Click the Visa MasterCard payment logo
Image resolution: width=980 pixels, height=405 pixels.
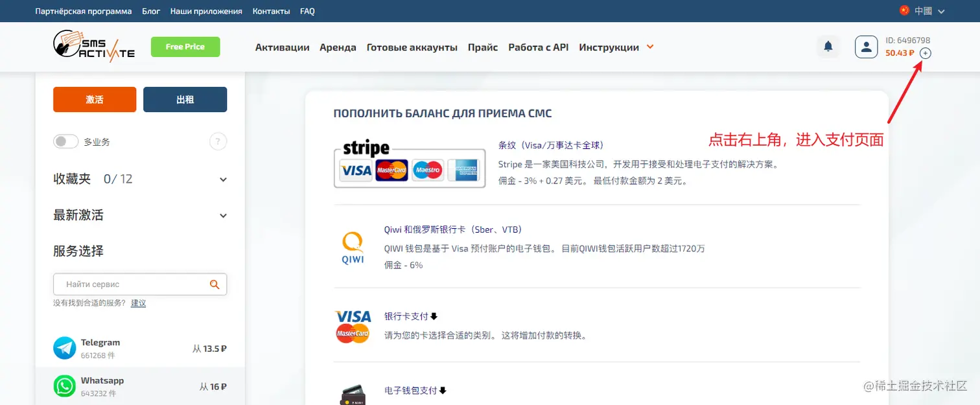353,326
